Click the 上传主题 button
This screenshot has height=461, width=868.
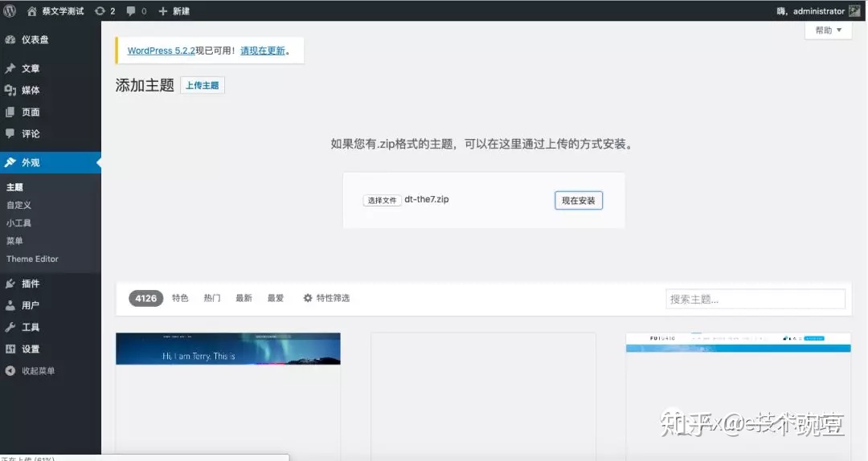202,85
